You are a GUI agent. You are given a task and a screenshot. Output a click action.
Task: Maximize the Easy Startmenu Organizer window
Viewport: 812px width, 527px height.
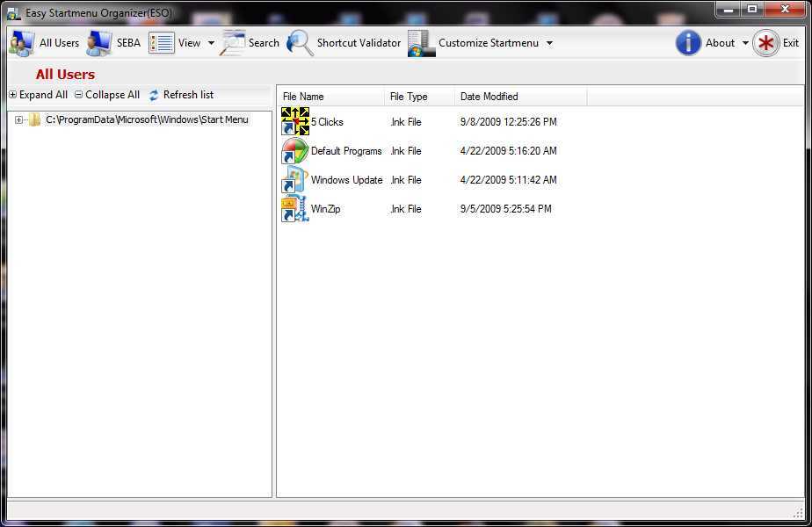coord(752,9)
